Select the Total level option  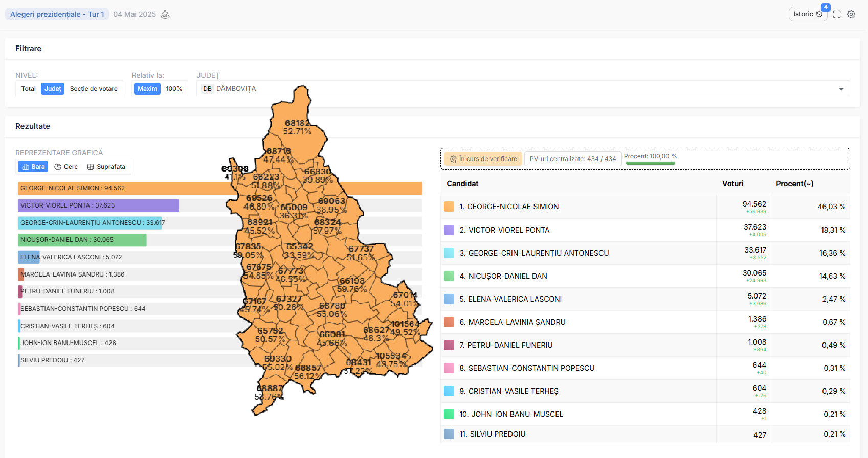pos(29,89)
